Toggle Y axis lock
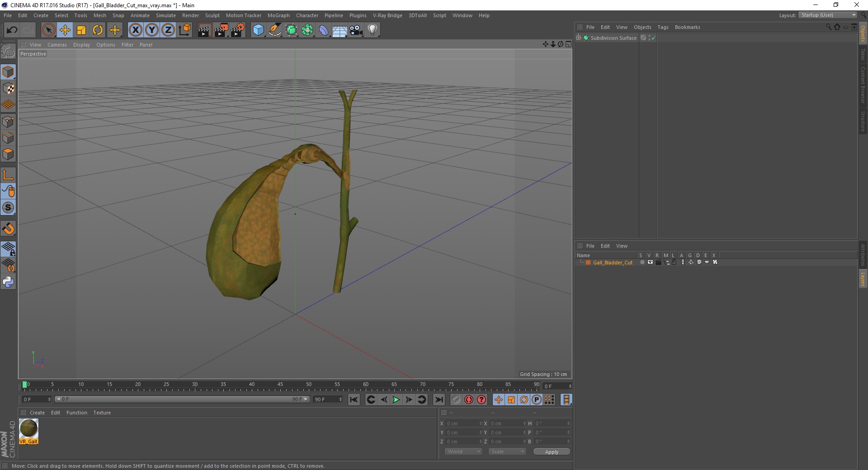868x470 pixels. [152, 30]
